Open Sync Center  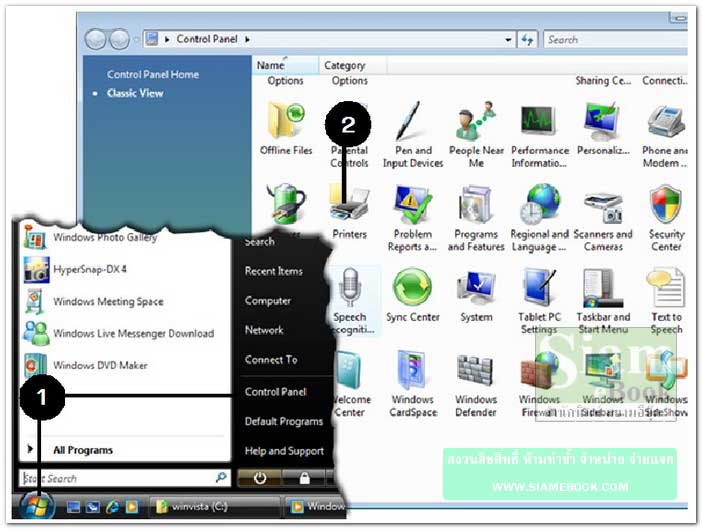point(412,295)
